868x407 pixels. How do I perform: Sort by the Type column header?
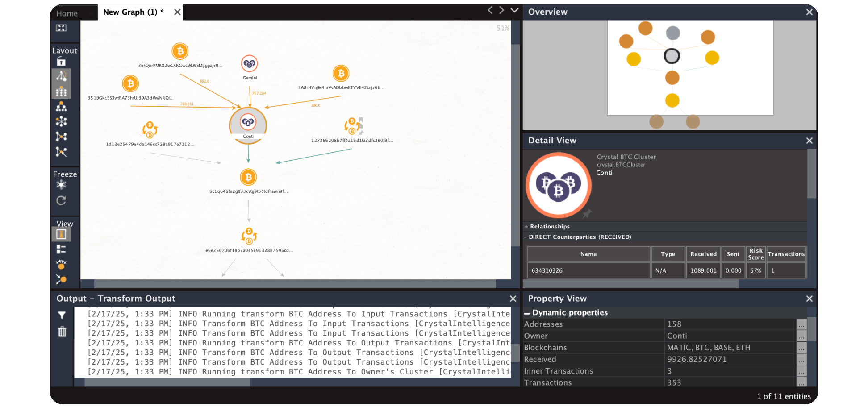pyautogui.click(x=668, y=254)
